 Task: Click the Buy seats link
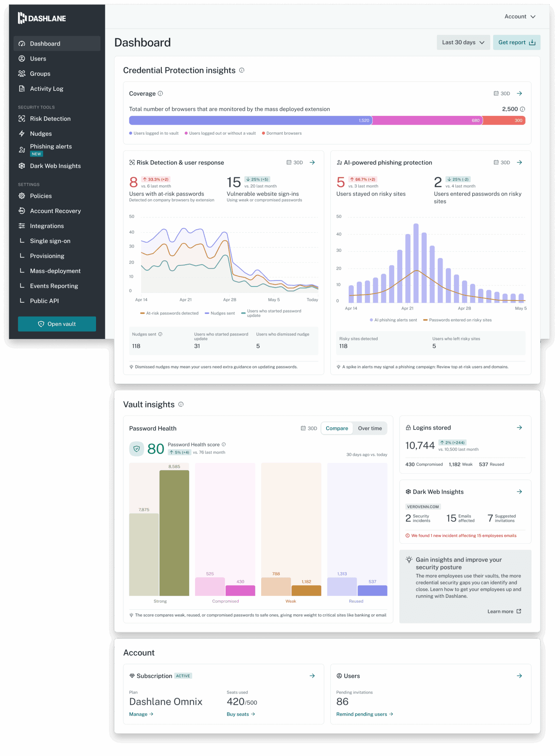pyautogui.click(x=240, y=714)
